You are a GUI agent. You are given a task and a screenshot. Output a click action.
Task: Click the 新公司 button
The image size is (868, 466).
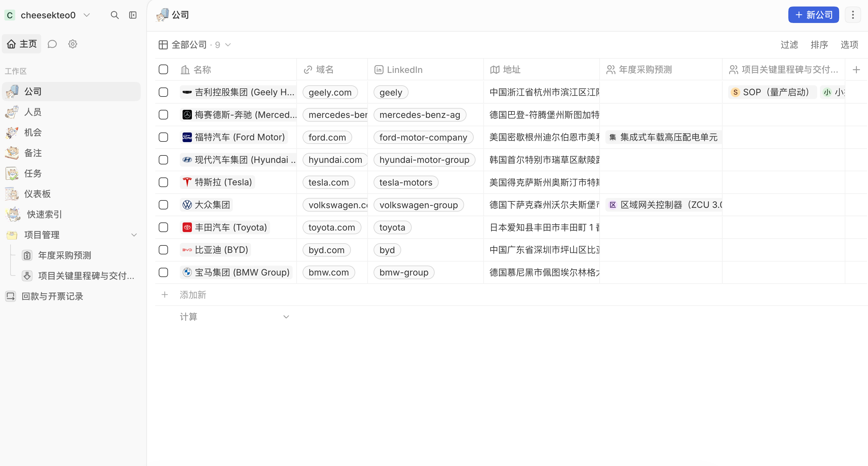point(813,15)
